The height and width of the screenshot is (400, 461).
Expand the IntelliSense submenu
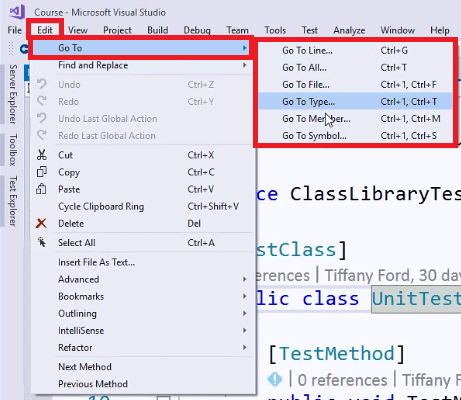[x=143, y=330]
